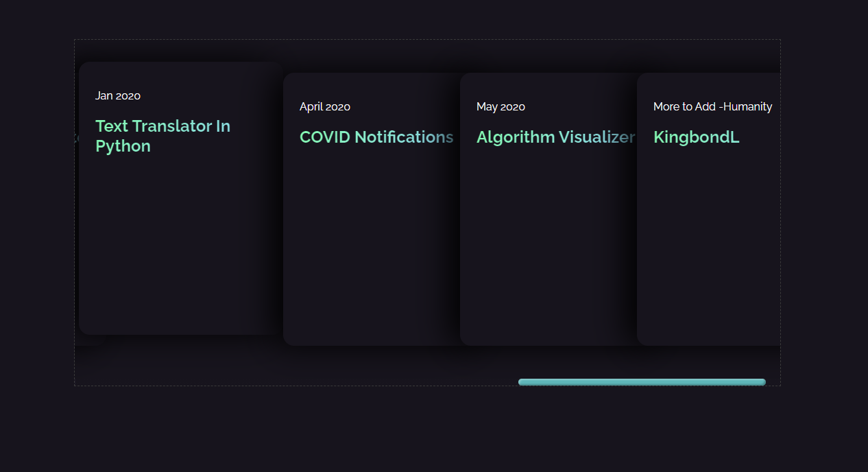Viewport: 868px width, 472px height.
Task: Click the word Humanity in the last card label
Action: [x=747, y=106]
